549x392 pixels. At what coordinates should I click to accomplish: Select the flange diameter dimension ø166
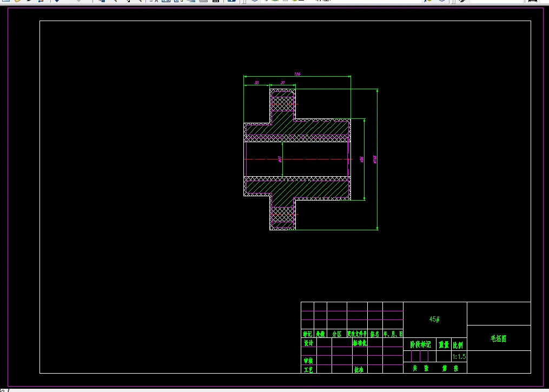[x=375, y=160]
